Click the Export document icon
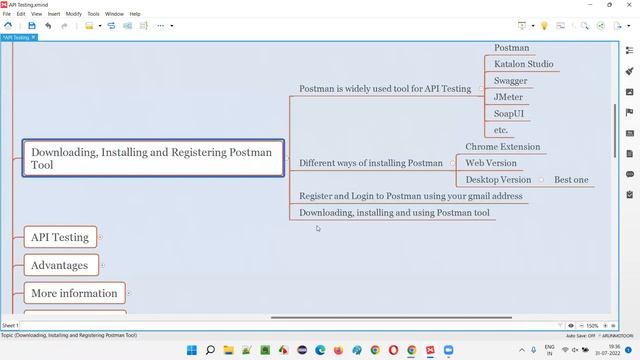This screenshot has width=640, height=360. pos(618,26)
